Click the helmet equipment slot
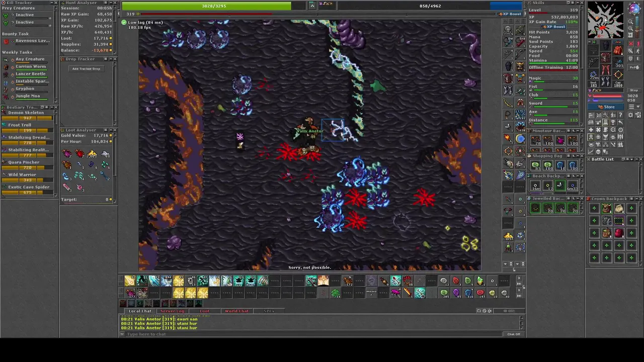 pyautogui.click(x=606, y=46)
